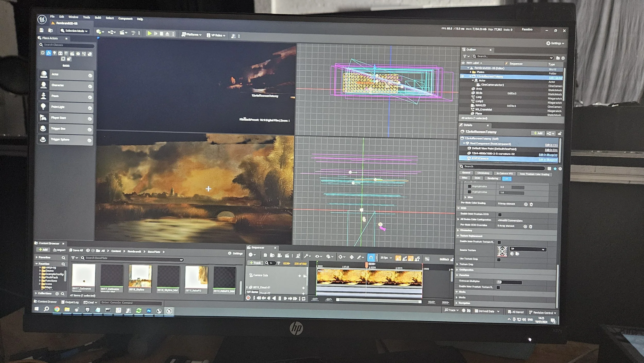Toggle Enable Inner Frustum Texture under Favorites
Image resolution: width=644 pixels, height=363 pixels.
click(498, 287)
